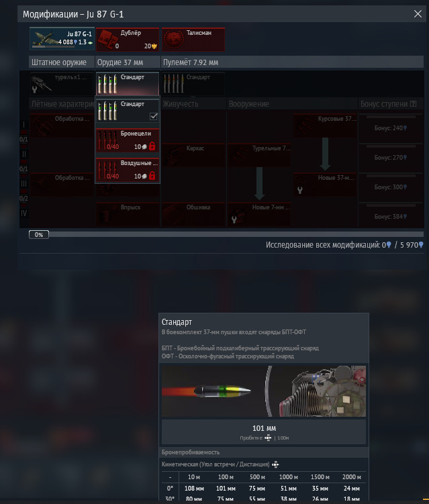Select the Новые 7-мм machine gun modification
The width and height of the screenshot is (429, 504).
point(259,213)
